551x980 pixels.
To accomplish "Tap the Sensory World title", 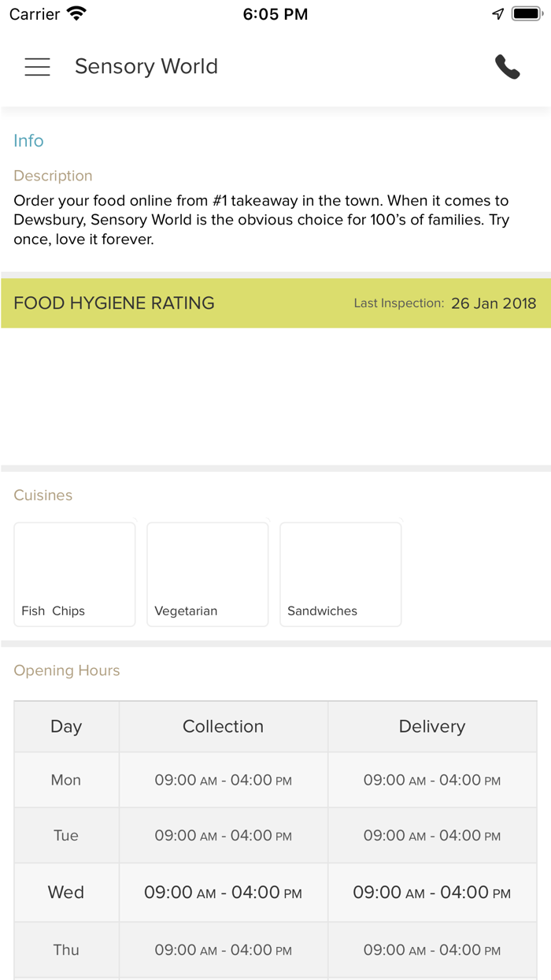I will 146,67.
